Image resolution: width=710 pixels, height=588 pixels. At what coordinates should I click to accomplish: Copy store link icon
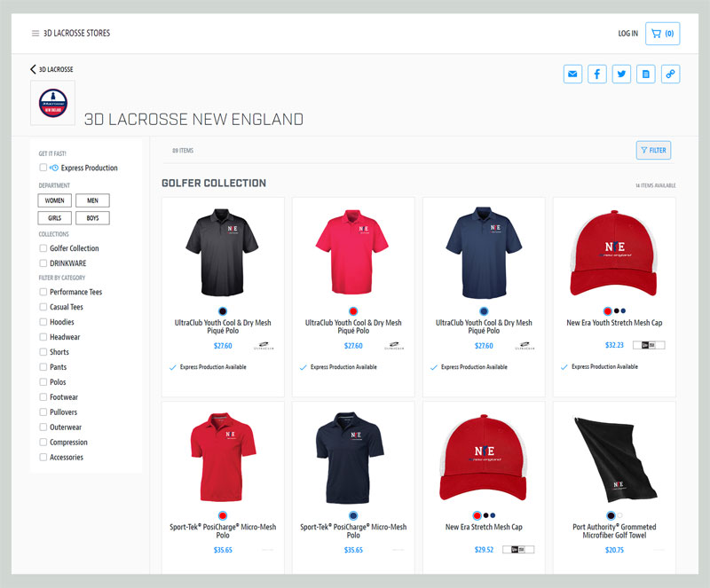pos(671,74)
